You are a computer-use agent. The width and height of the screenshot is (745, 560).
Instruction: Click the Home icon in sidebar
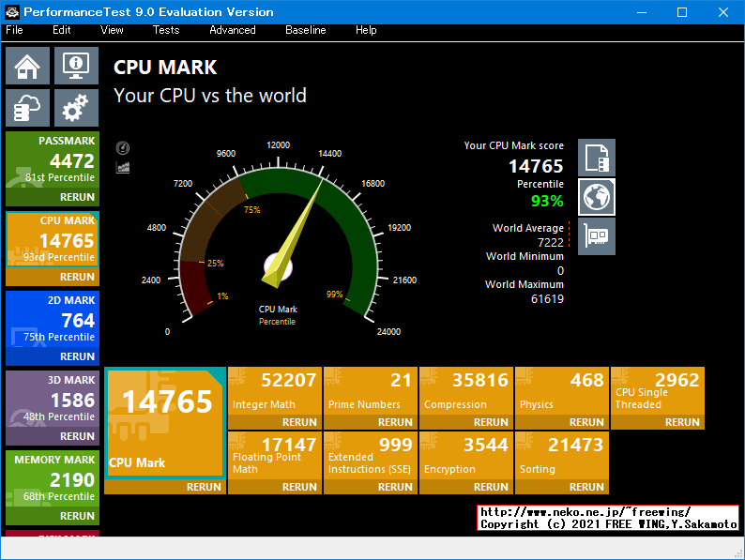28,66
